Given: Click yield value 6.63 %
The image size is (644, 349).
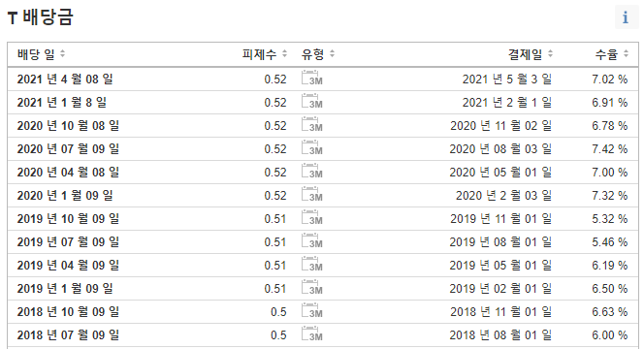Looking at the screenshot, I should coord(610,312).
